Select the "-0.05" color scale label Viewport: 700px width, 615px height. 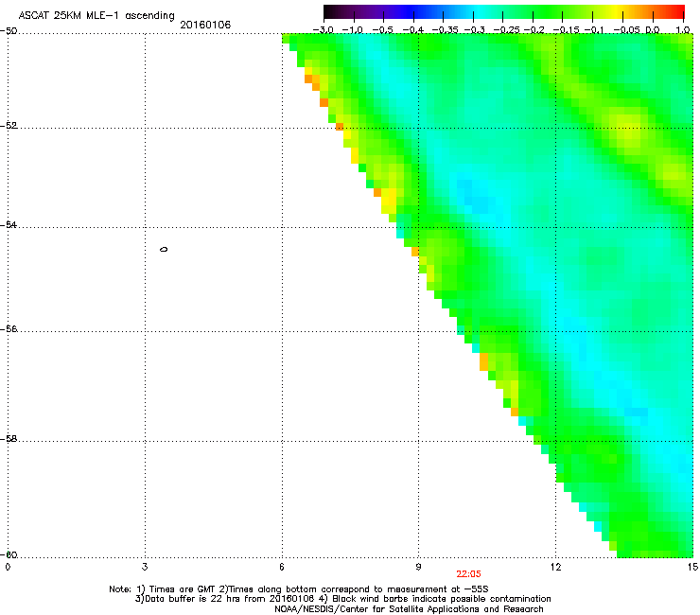pyautogui.click(x=627, y=30)
